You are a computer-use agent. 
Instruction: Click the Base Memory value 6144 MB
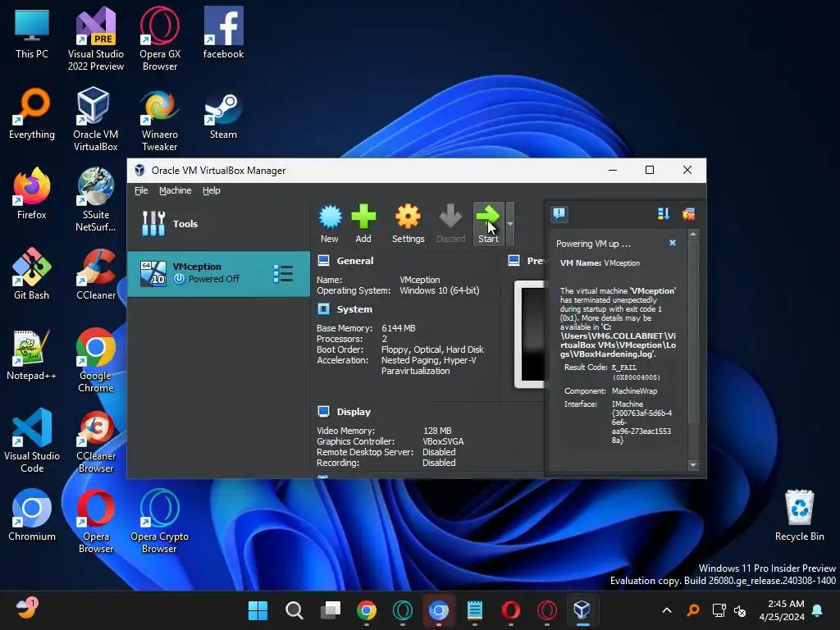[x=399, y=328]
